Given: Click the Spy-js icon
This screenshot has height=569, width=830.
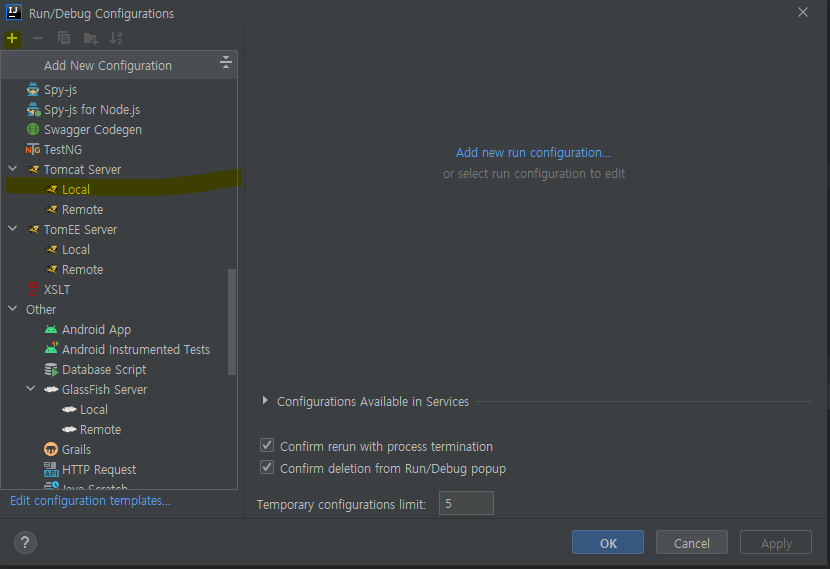Looking at the screenshot, I should coord(33,89).
